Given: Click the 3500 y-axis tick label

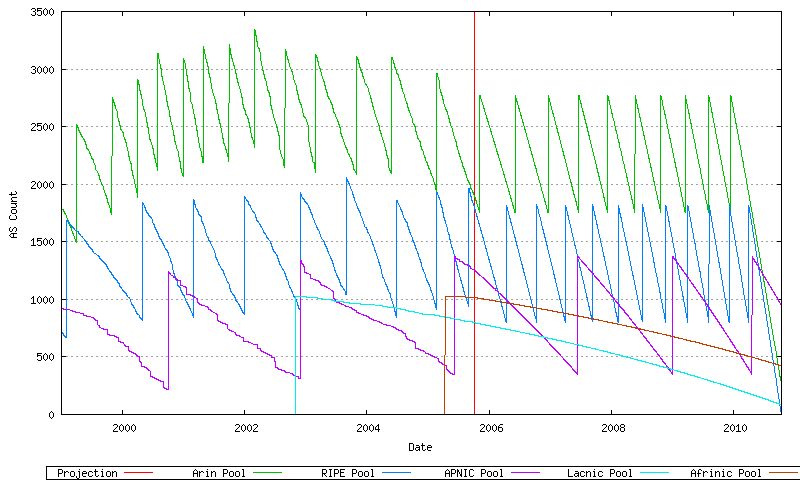Looking at the screenshot, I should [42, 12].
